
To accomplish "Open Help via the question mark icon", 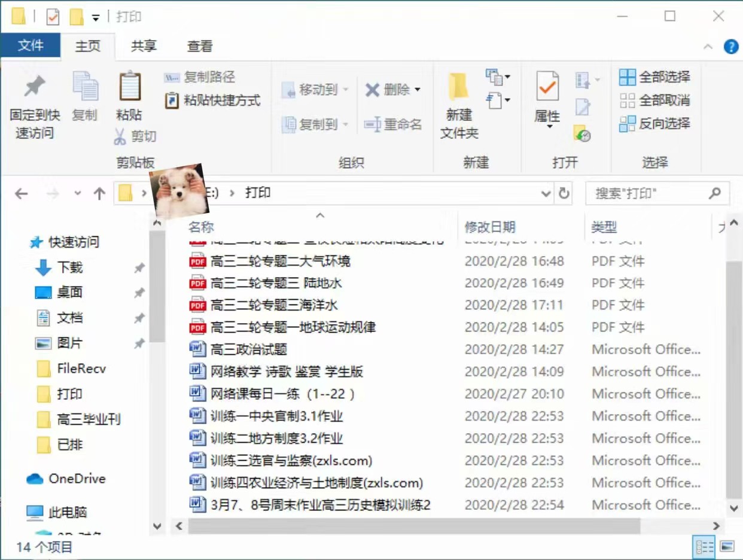I will [x=731, y=47].
